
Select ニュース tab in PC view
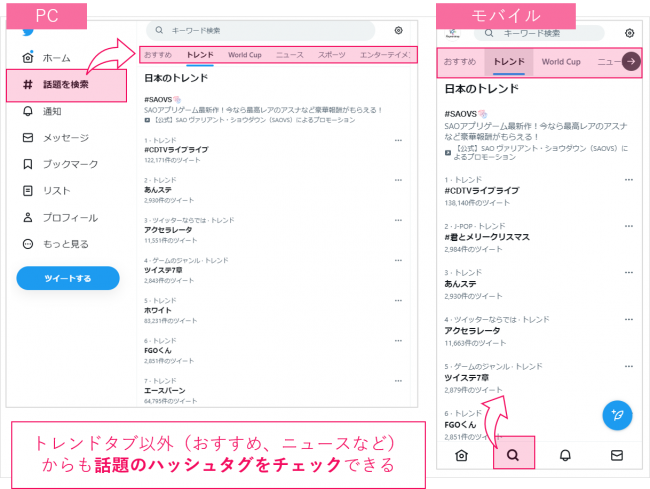click(290, 55)
